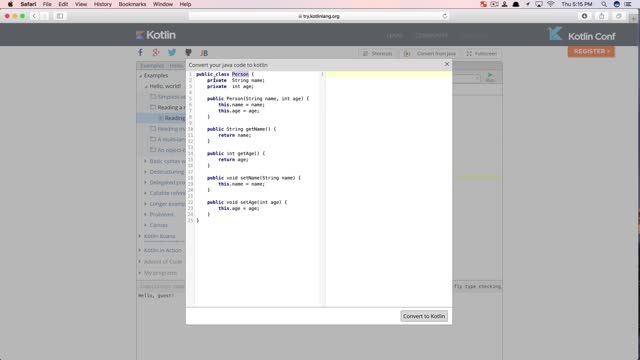Expand the Problems tree node
Image resolution: width=640 pixels, height=360 pixels.
coord(145,214)
